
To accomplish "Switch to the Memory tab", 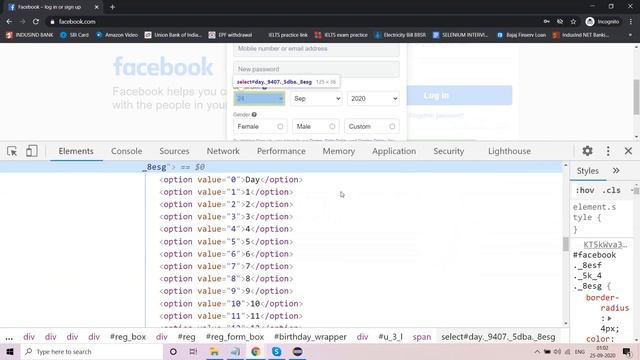I will click(339, 151).
